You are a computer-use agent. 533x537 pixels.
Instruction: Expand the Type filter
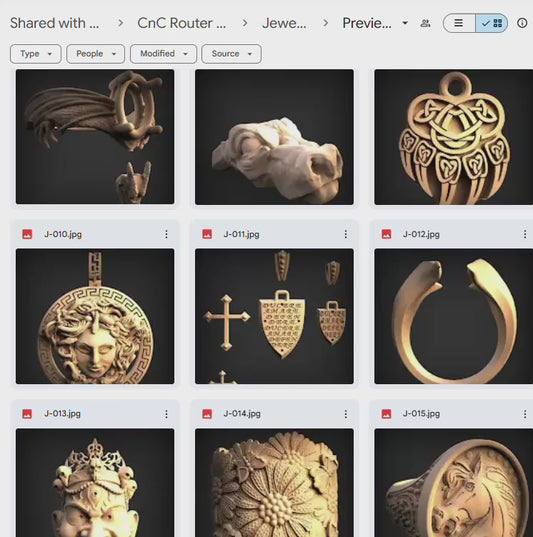tap(36, 54)
